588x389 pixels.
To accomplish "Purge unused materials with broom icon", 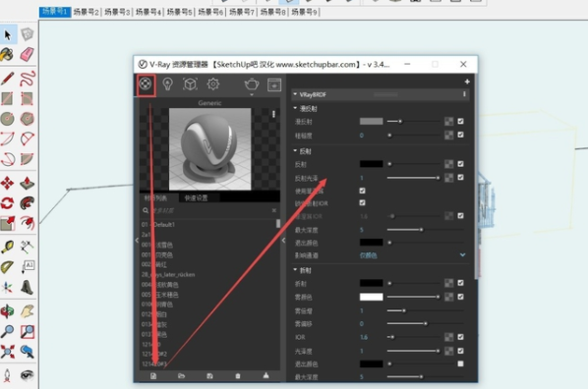I will pos(265,375).
